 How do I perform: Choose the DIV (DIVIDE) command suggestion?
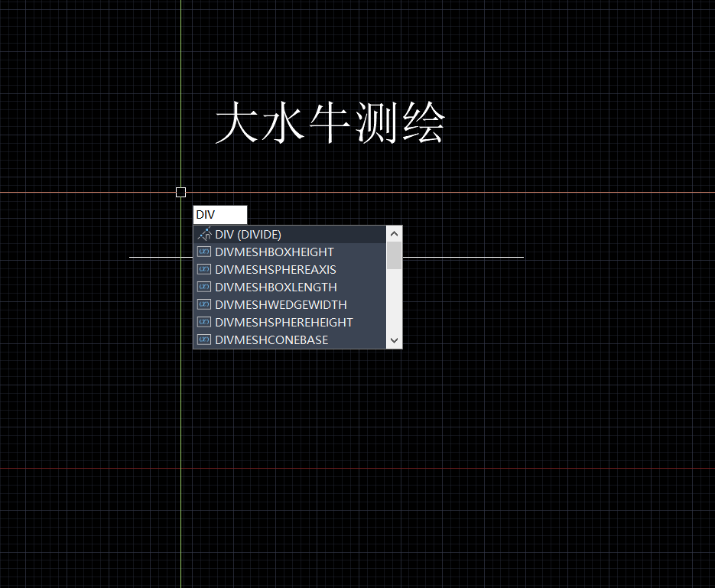(248, 235)
